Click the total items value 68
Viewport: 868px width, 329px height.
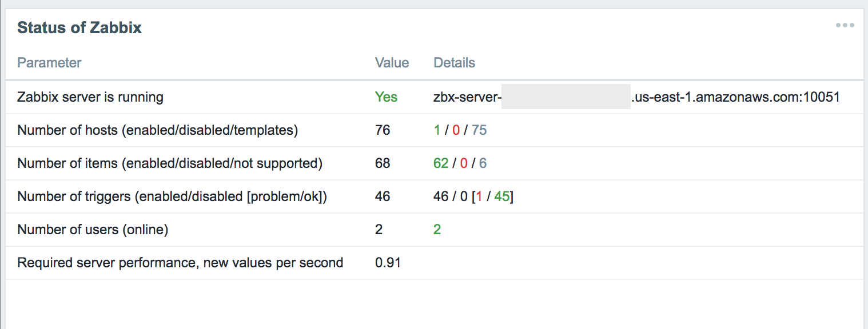tap(383, 163)
